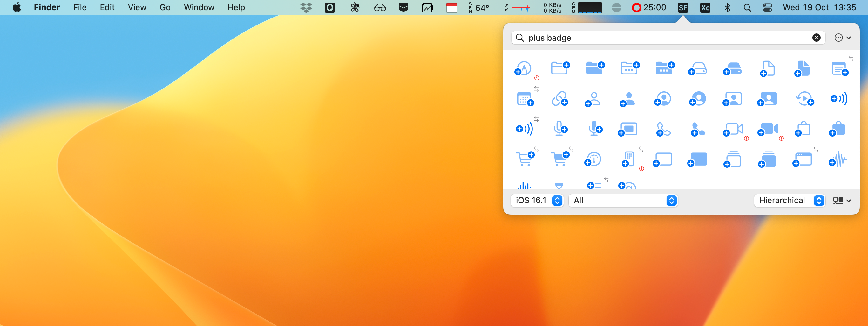Select the speedometer with plus badge symbol
The image size is (868, 326).
coord(593,159)
